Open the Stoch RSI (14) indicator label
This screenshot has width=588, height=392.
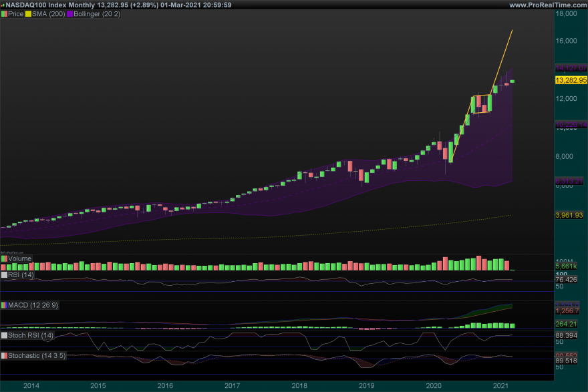point(30,335)
